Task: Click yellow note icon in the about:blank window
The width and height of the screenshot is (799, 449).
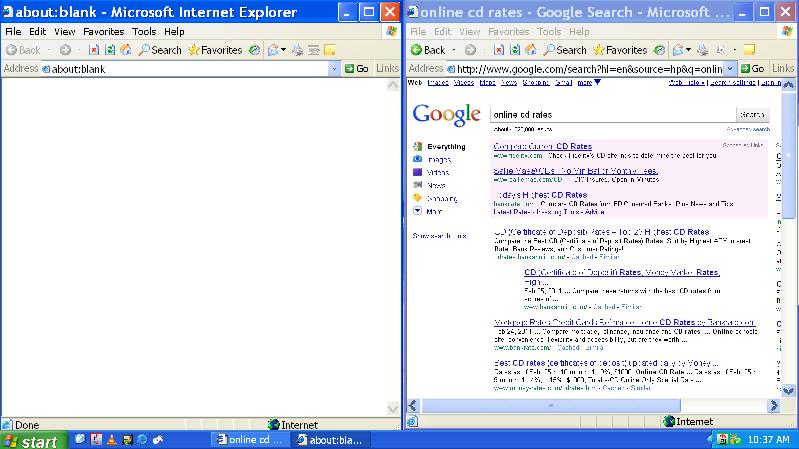Action: (330, 50)
